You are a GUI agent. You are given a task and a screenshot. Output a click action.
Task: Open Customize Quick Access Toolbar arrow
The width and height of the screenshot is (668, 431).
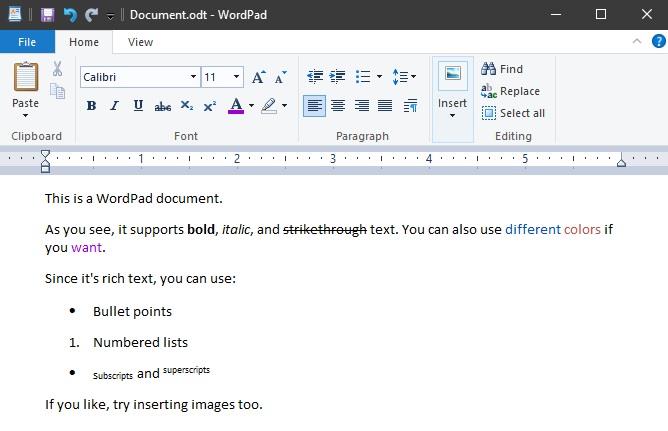click(110, 16)
